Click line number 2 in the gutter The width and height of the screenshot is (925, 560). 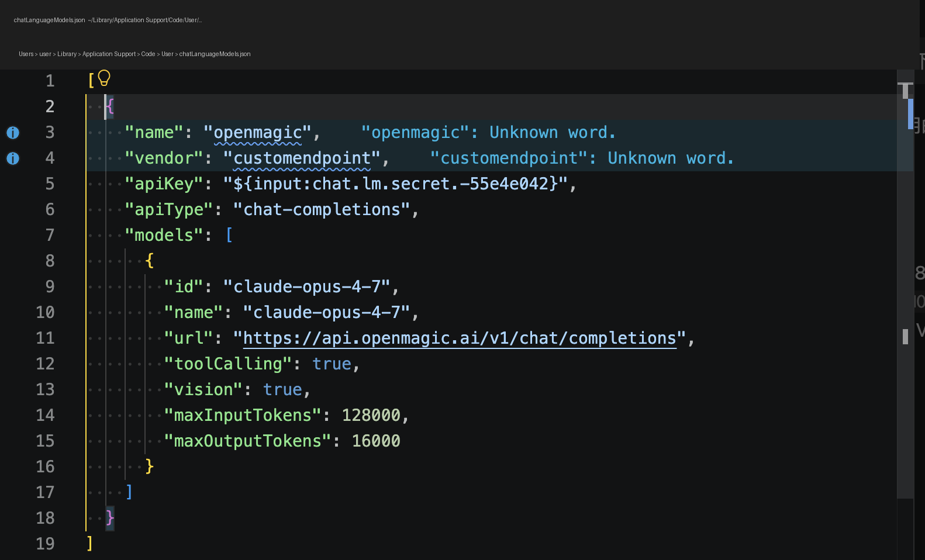pos(50,106)
